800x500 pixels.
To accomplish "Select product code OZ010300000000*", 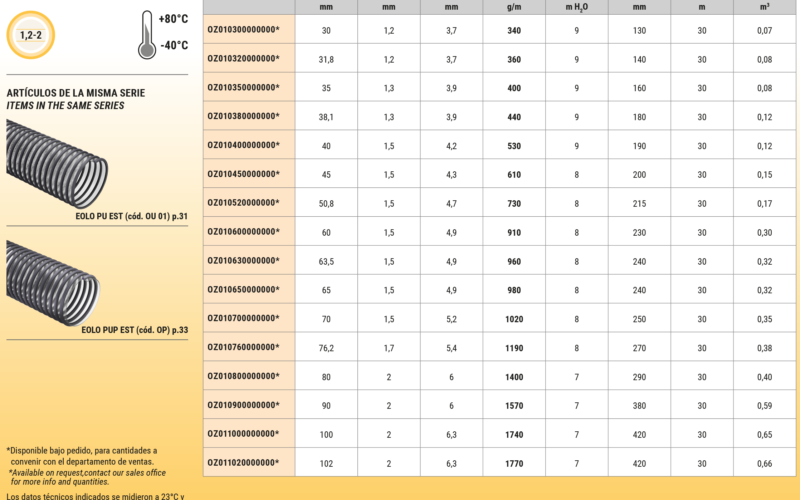I will (243, 30).
